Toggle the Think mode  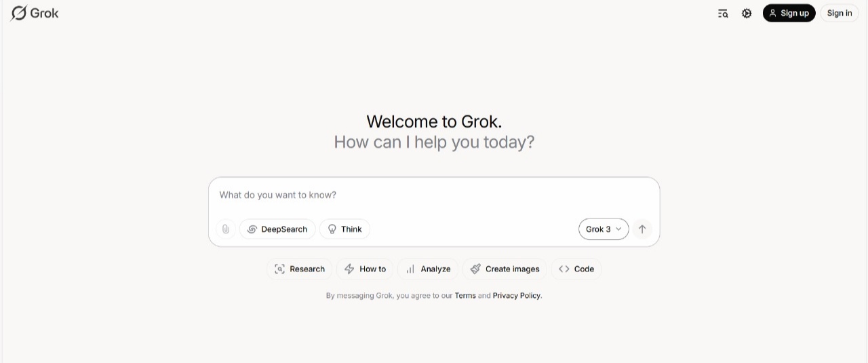coord(344,229)
